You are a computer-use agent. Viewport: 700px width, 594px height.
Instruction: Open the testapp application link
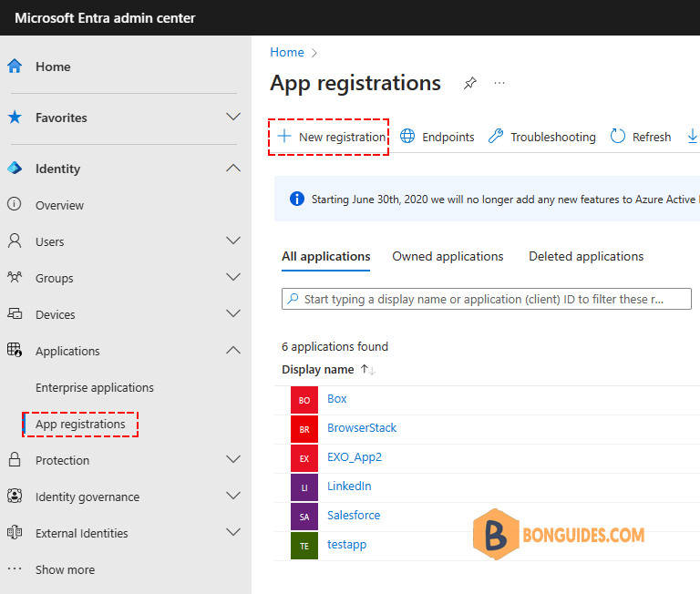[347, 545]
